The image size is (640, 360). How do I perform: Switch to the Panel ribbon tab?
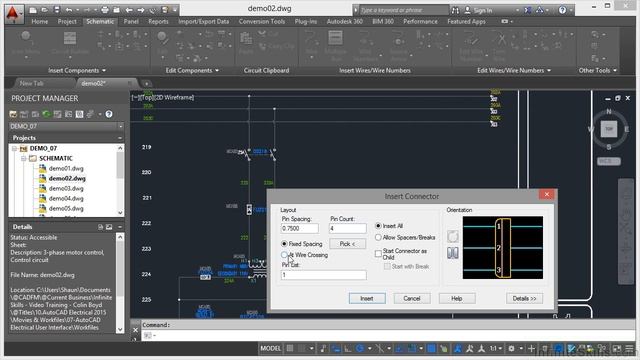131,21
